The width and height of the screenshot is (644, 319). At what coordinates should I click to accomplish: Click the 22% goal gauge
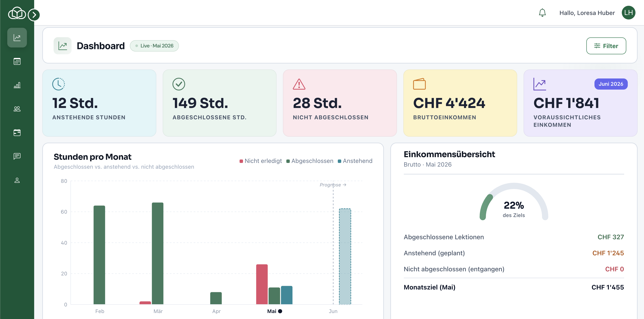(514, 202)
